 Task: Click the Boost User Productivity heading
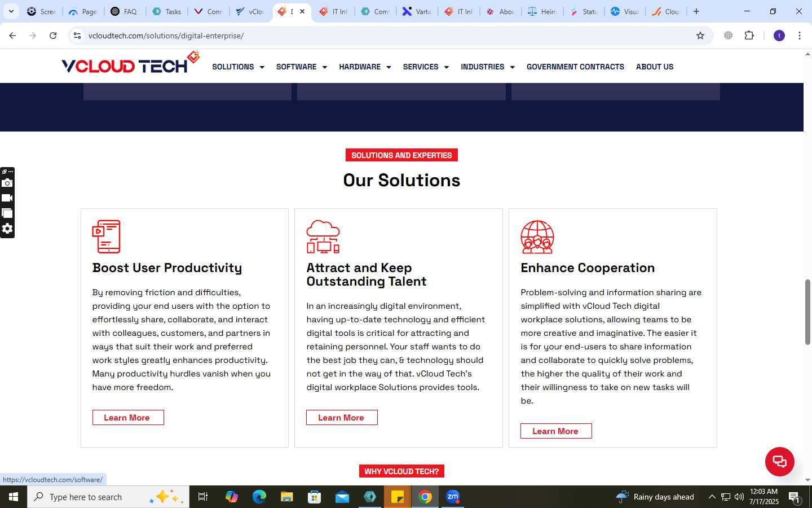(x=167, y=268)
